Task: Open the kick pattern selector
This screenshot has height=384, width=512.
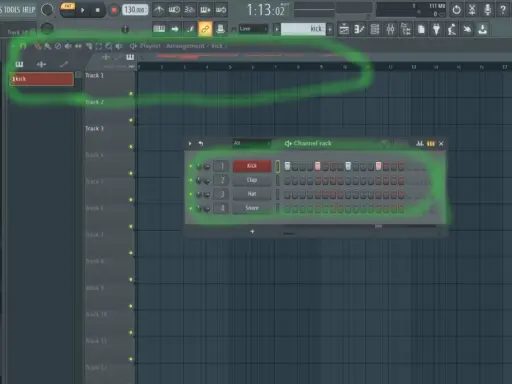Action: click(303, 29)
